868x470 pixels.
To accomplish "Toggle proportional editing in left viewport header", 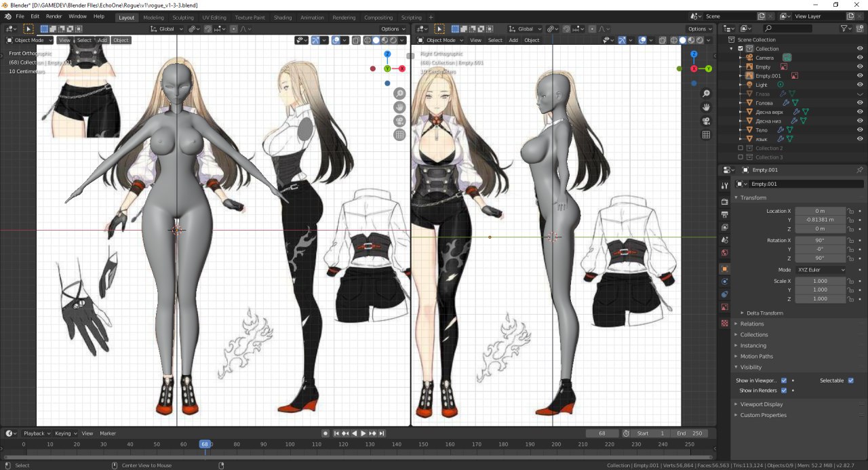I will point(233,29).
